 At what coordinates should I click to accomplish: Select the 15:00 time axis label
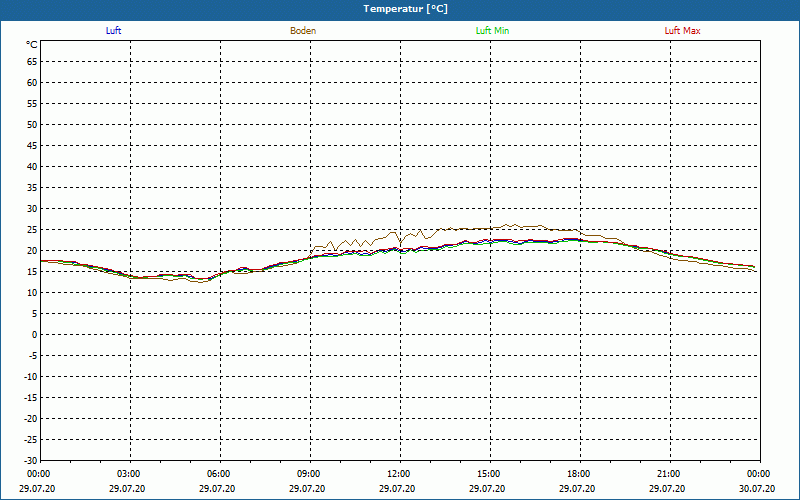pyautogui.click(x=490, y=474)
